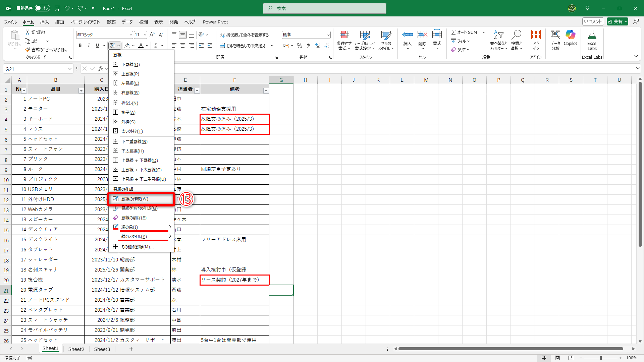
Task: Pick the red font color swatch
Action: click(141, 46)
